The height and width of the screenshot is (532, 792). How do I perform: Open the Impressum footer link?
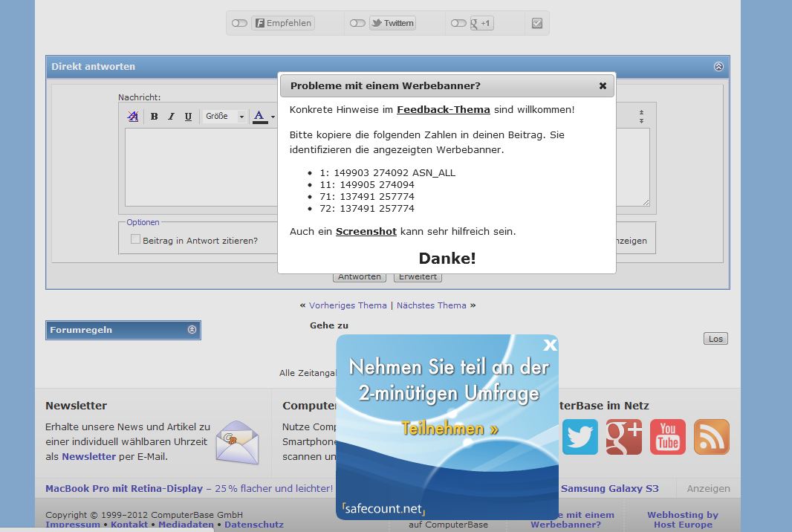tap(73, 525)
